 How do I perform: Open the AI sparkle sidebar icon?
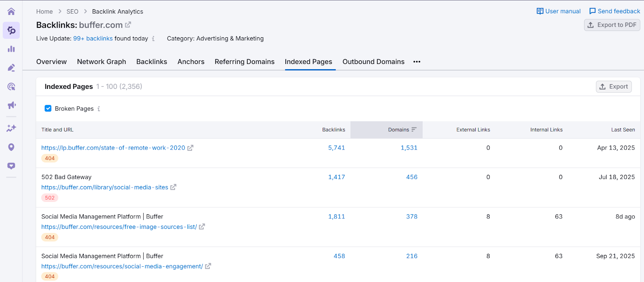[11, 128]
